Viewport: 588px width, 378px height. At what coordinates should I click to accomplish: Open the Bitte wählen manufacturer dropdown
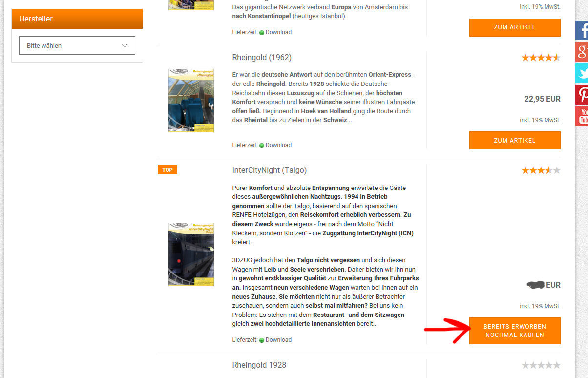[x=77, y=45]
